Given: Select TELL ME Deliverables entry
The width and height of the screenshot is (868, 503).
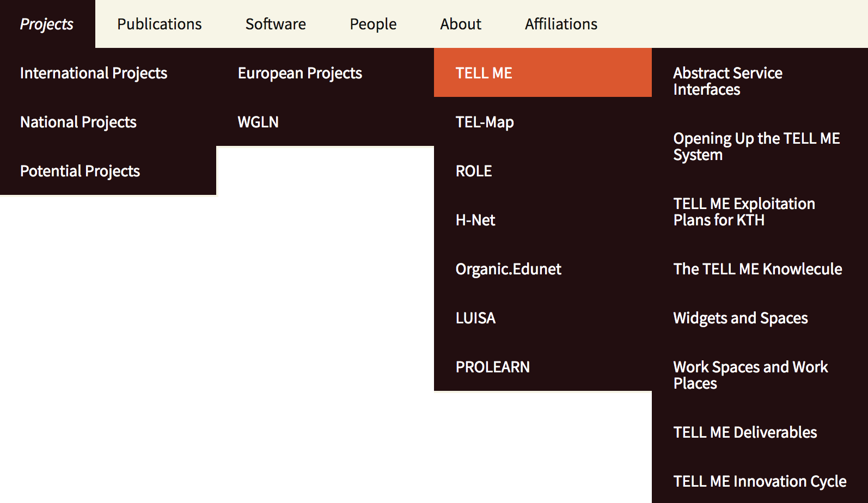Looking at the screenshot, I should click(x=745, y=432).
